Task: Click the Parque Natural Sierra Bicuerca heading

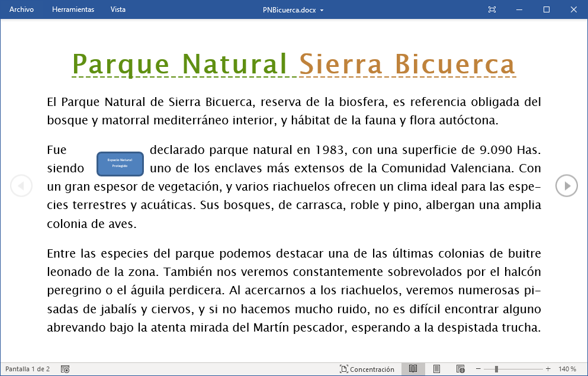Action: [294, 63]
